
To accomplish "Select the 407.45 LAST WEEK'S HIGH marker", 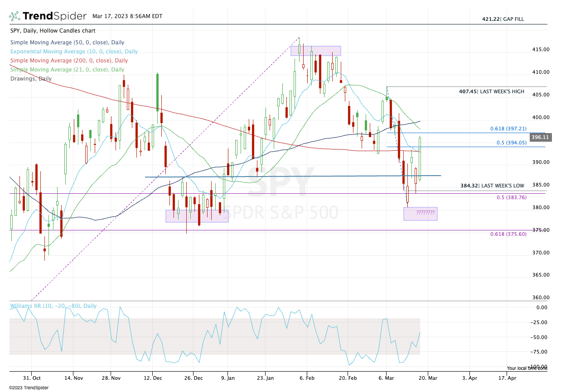I will pos(491,91).
